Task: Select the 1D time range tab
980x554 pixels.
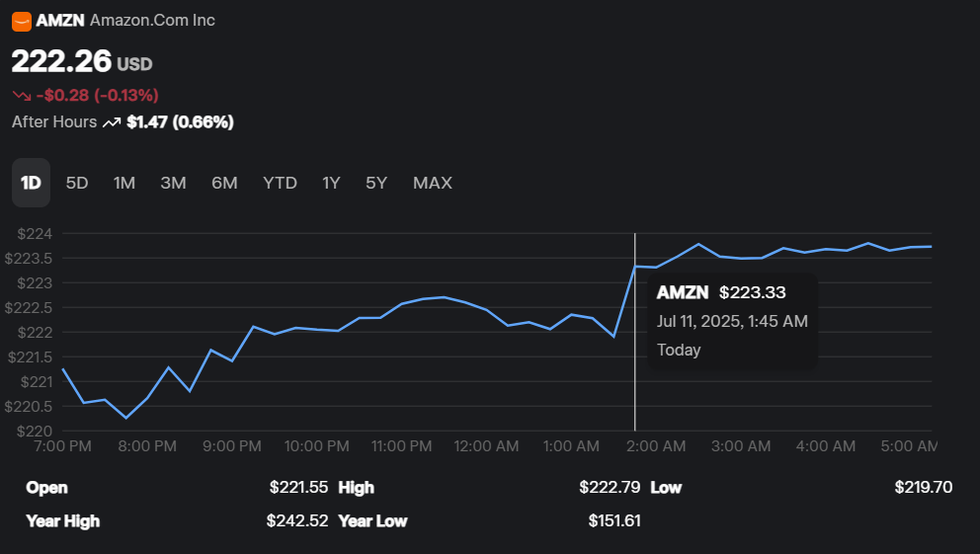Action: [31, 183]
